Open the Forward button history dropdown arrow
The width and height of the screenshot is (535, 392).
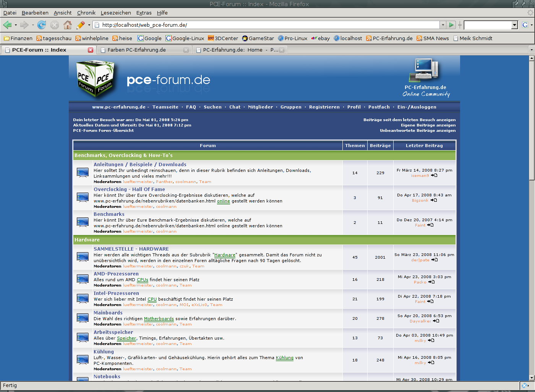[33, 25]
